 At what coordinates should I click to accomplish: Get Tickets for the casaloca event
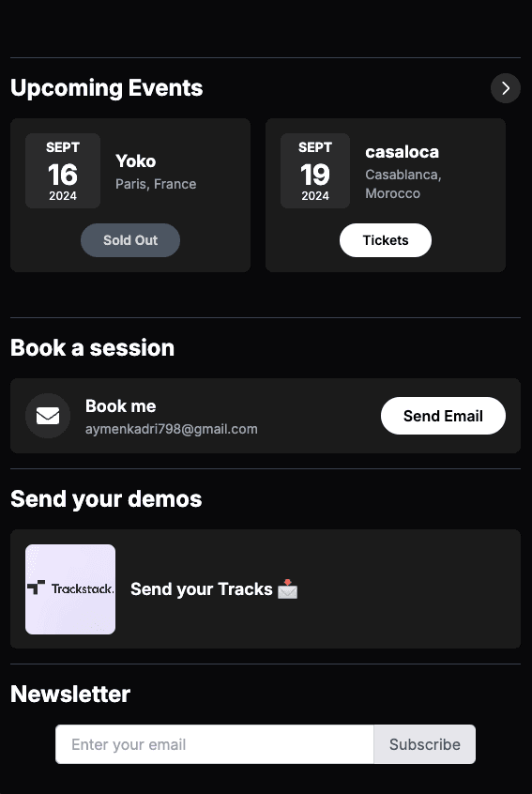pyautogui.click(x=386, y=240)
